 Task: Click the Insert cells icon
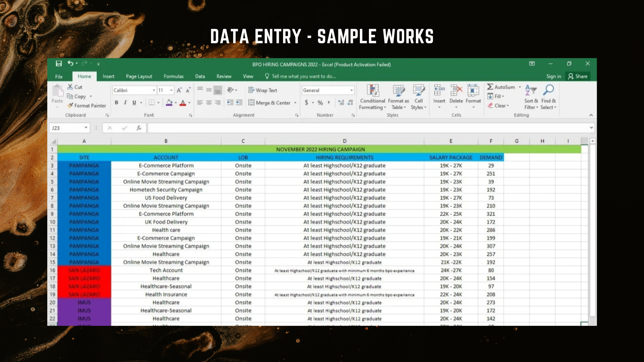pos(439,90)
